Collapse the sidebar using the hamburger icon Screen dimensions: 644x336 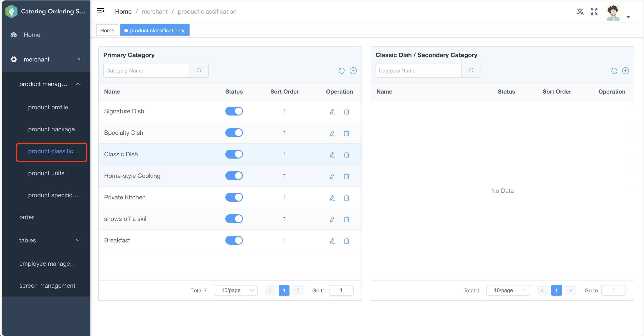pos(101,11)
